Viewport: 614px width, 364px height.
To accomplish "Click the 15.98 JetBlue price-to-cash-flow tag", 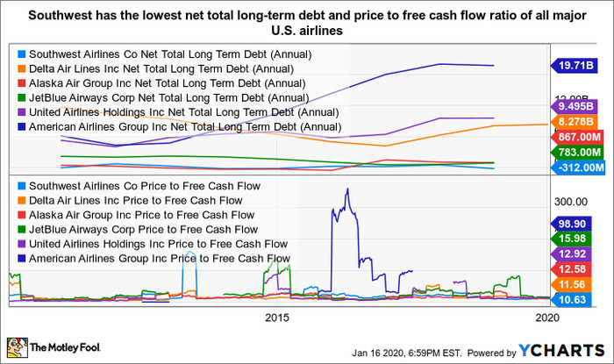I will tap(571, 239).
